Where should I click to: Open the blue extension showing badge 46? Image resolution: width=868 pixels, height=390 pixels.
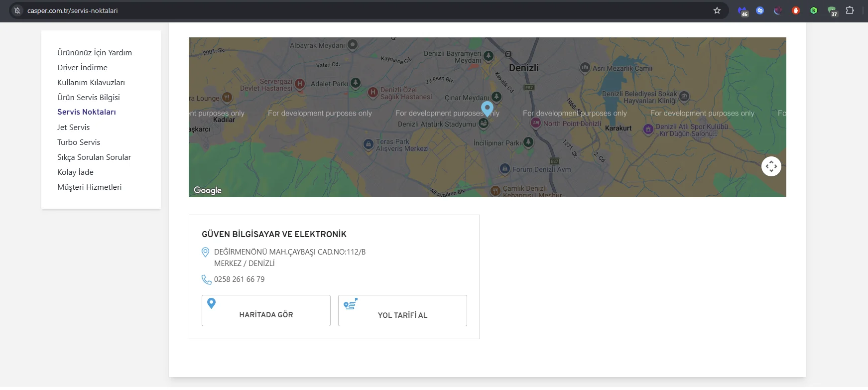pos(743,11)
